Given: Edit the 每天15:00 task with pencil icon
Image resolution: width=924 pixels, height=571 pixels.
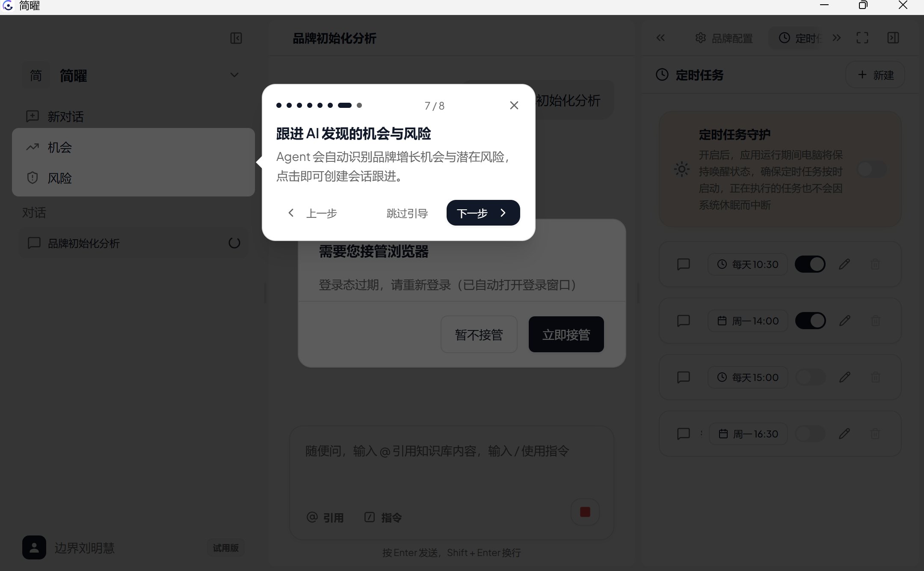Looking at the screenshot, I should tap(844, 377).
